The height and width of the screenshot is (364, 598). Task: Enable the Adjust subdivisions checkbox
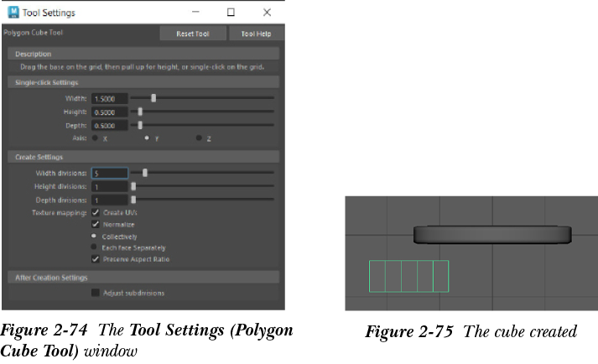pos(96,293)
